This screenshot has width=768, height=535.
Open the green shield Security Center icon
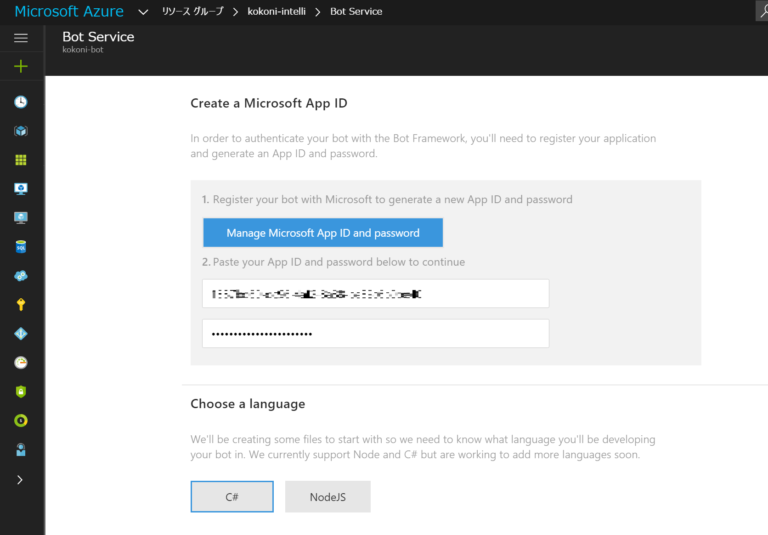pyautogui.click(x=21, y=392)
